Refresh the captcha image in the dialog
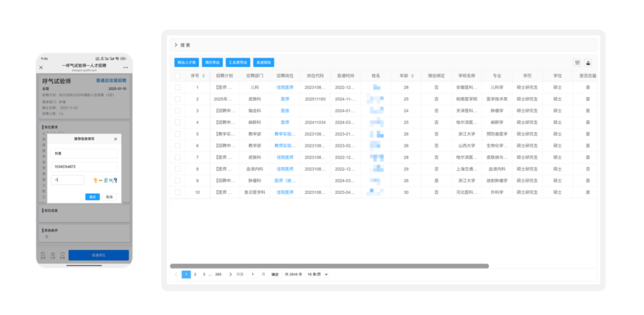Screen dimensions: 644x315 pyautogui.click(x=106, y=180)
